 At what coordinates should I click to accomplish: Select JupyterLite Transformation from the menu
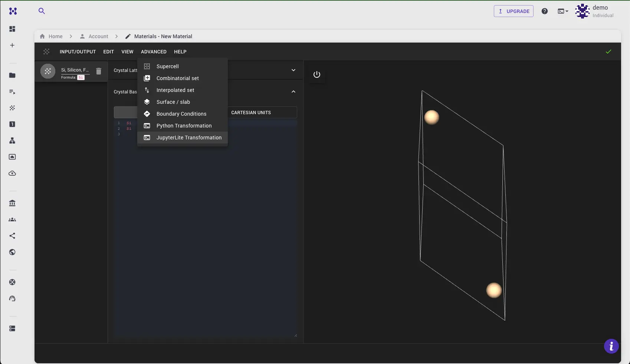click(189, 138)
